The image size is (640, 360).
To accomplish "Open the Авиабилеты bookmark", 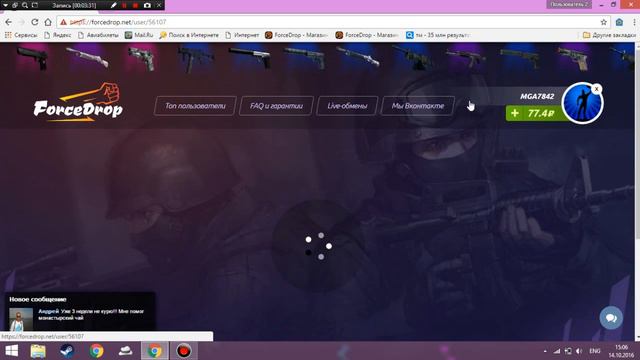I will click(98, 36).
